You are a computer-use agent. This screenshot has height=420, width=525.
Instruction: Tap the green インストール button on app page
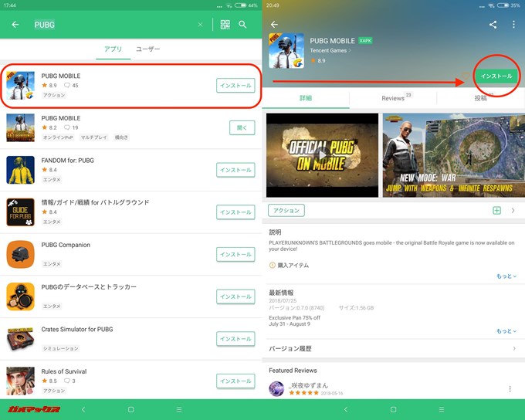click(495, 76)
